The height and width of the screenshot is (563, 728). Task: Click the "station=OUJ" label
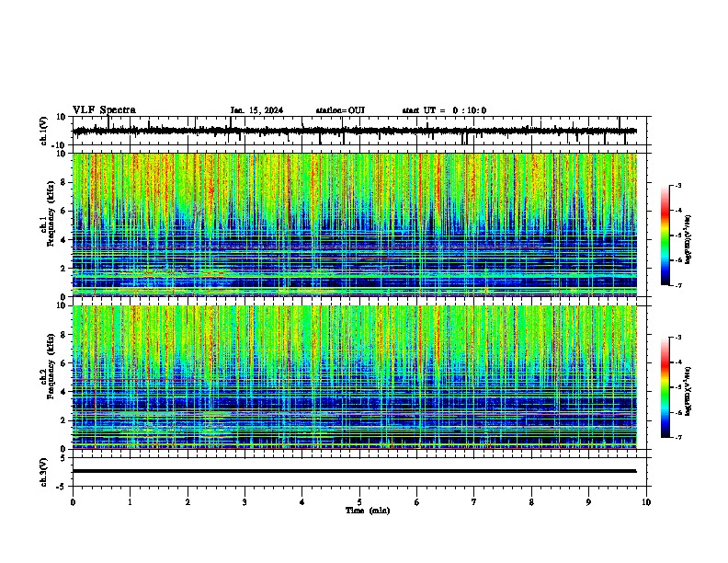[x=340, y=110]
